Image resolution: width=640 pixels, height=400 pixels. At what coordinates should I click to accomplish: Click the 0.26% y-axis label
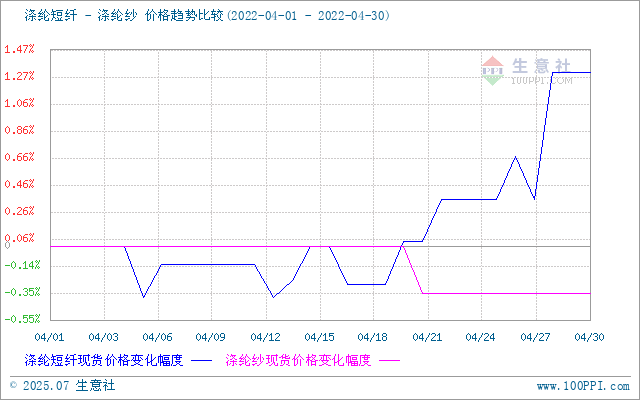tap(19, 211)
